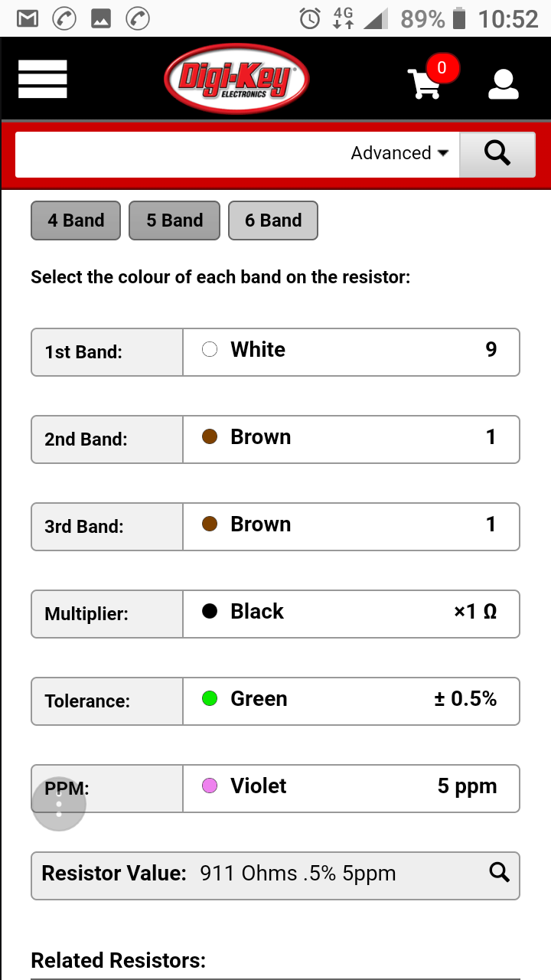Open the Multiplier Black dropdown
Image resolution: width=551 pixels, height=980 pixels.
(x=350, y=613)
